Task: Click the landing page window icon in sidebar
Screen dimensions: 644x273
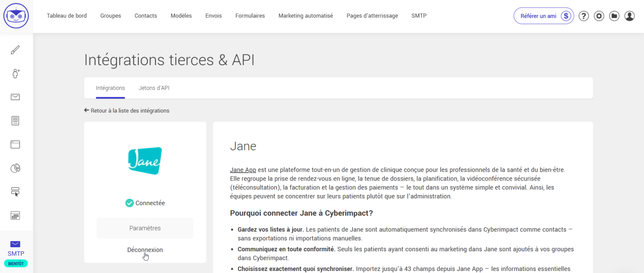Action: 15,144
